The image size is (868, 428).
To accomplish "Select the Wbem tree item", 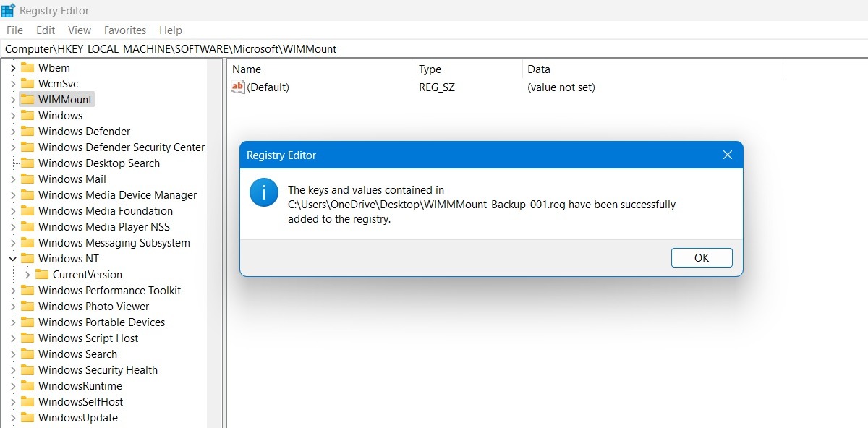I will click(x=56, y=67).
